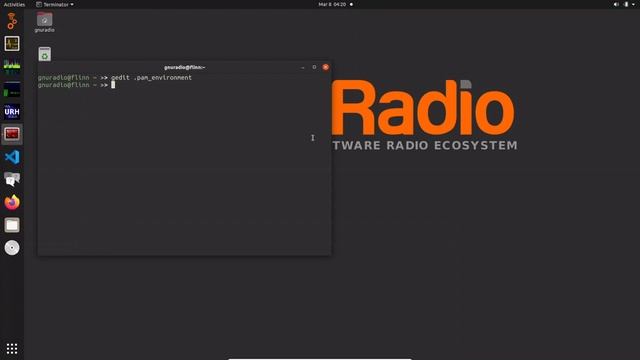Open the Trash icon on desktop
Viewport: 640px width, 360px height.
44,54
